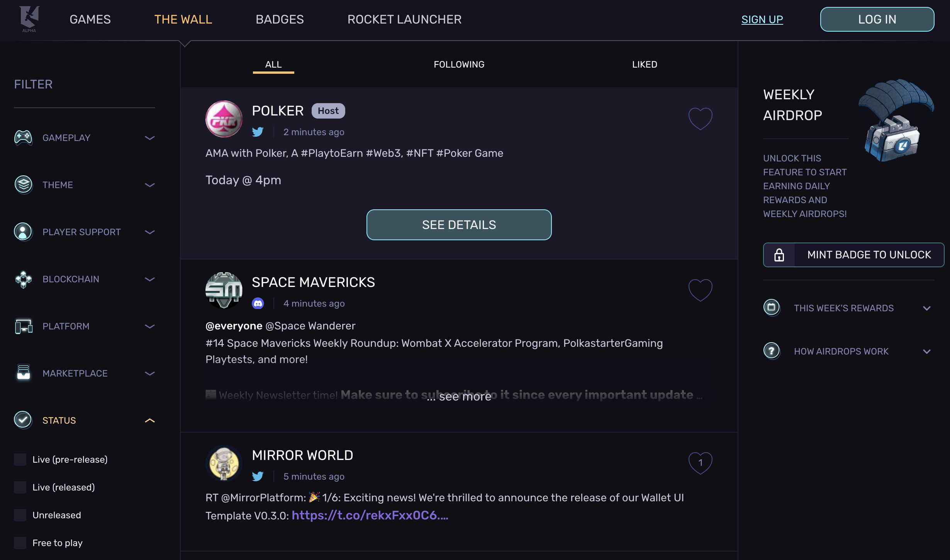The image size is (950, 560).
Task: Click the Gameplay controller icon
Action: click(23, 137)
